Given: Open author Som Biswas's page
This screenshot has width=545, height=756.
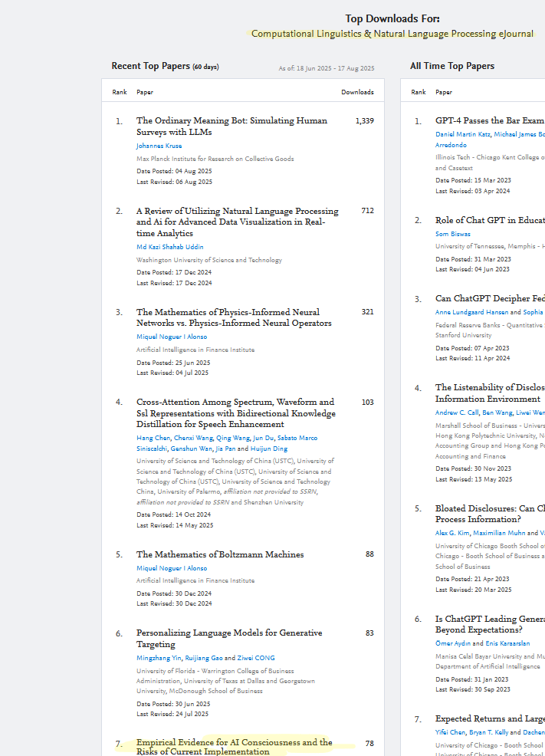Looking at the screenshot, I should [453, 234].
